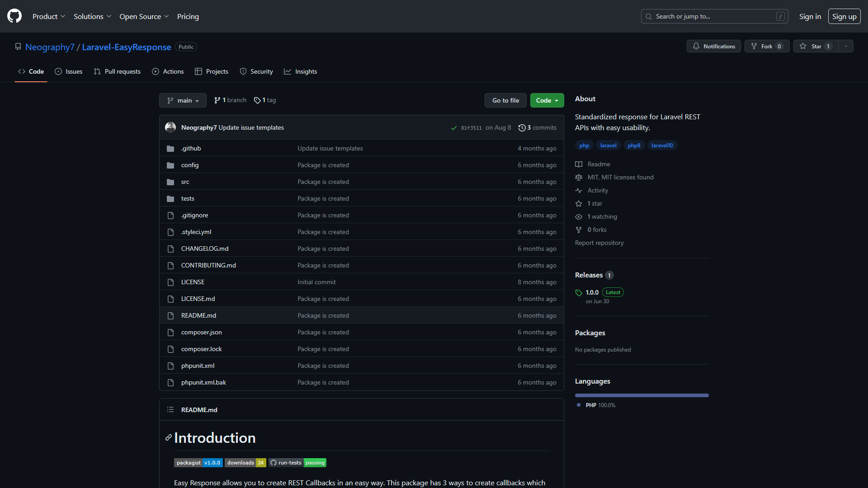Click the Go to file button
Viewport: 868px width, 488px height.
(x=505, y=100)
